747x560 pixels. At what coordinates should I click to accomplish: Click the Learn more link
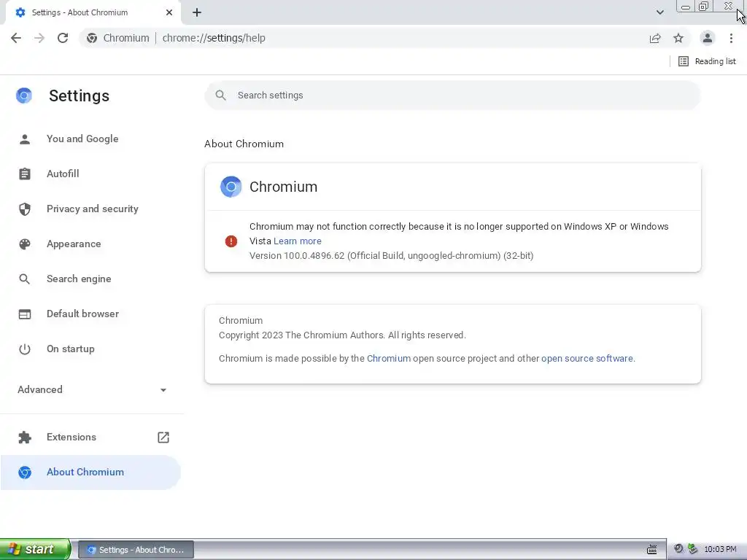[x=298, y=241]
